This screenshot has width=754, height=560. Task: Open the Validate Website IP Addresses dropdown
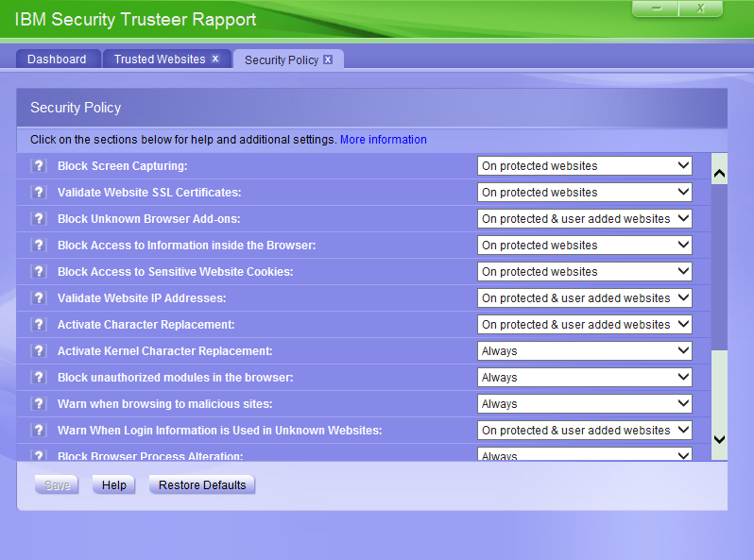tap(585, 298)
